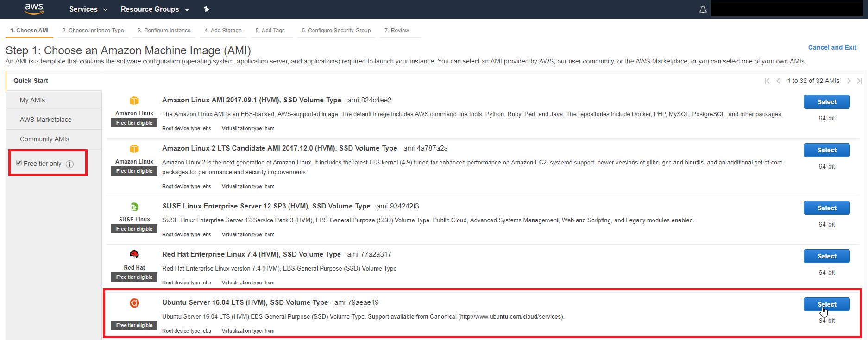Click the Free tier only info icon
This screenshot has height=340, width=868.
(x=69, y=164)
